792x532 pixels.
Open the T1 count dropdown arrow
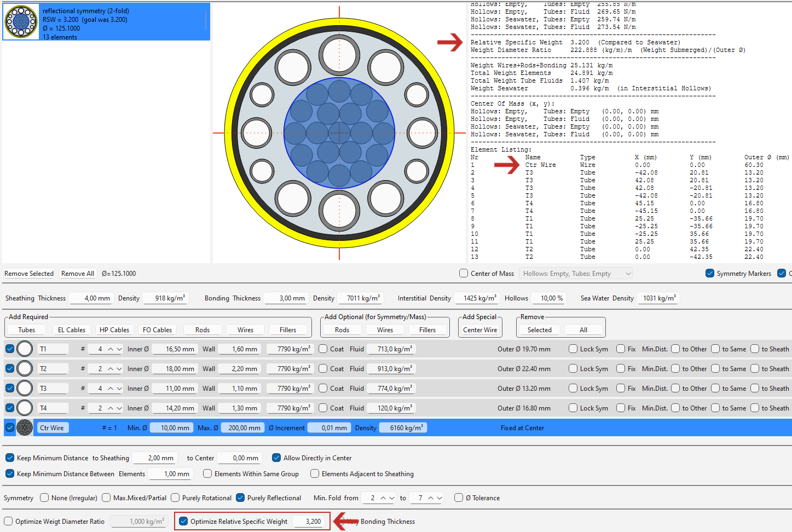pos(119,349)
